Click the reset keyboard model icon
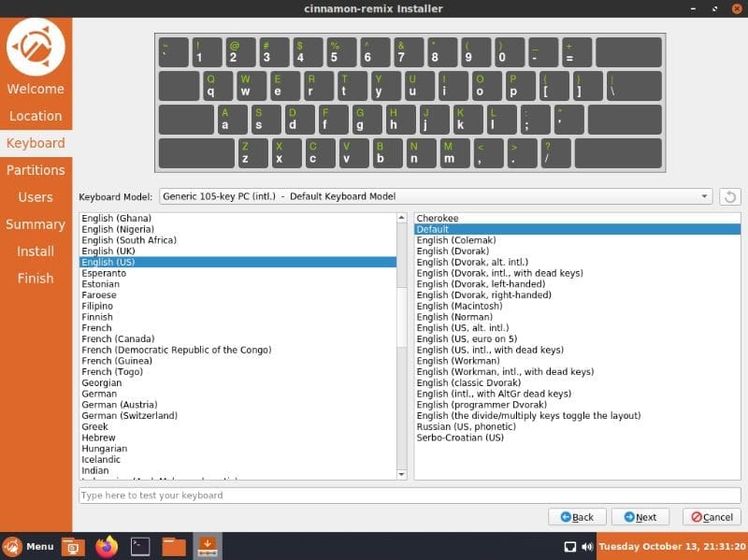Screen dimensions: 748x560 pos(730,196)
